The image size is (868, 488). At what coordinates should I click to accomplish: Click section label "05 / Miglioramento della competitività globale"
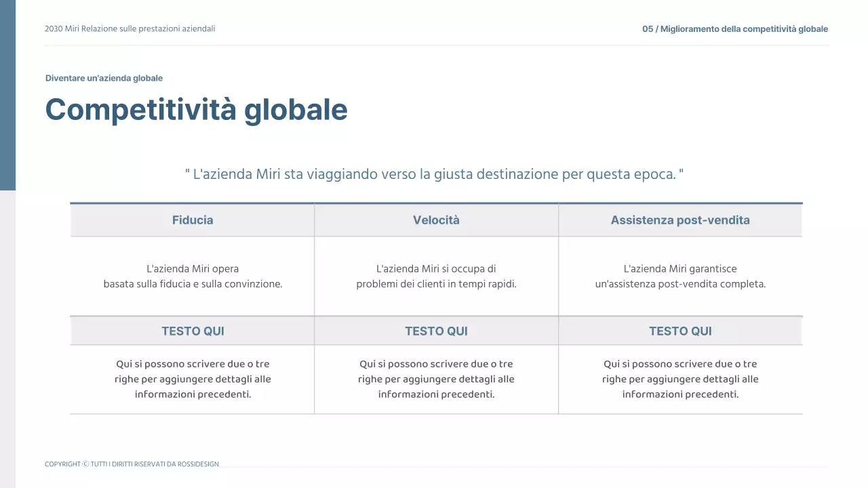click(x=735, y=28)
